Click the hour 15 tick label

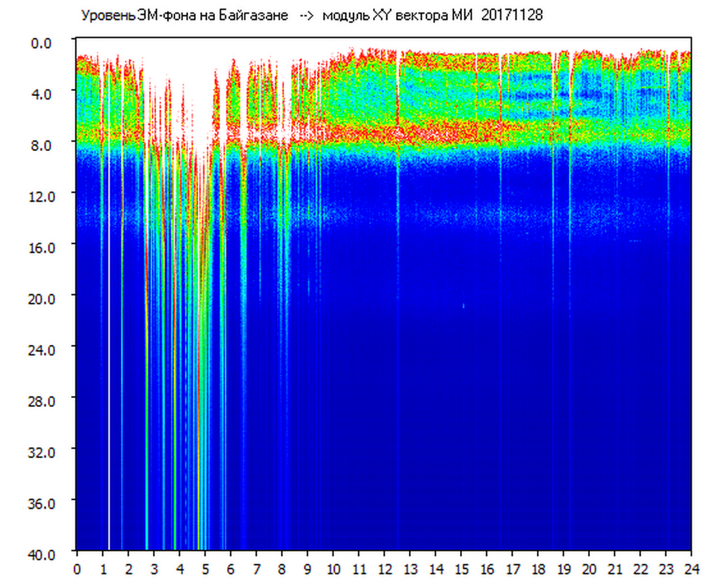pos(461,569)
